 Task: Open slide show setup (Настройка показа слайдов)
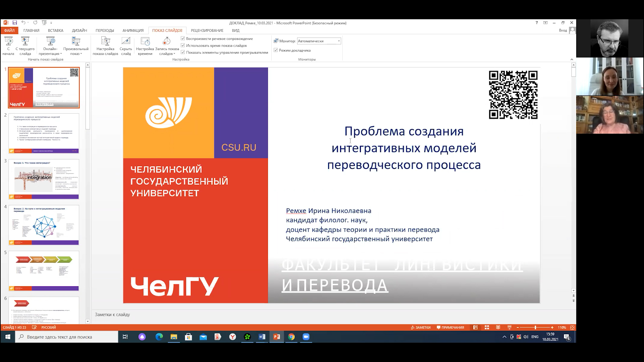(x=105, y=42)
